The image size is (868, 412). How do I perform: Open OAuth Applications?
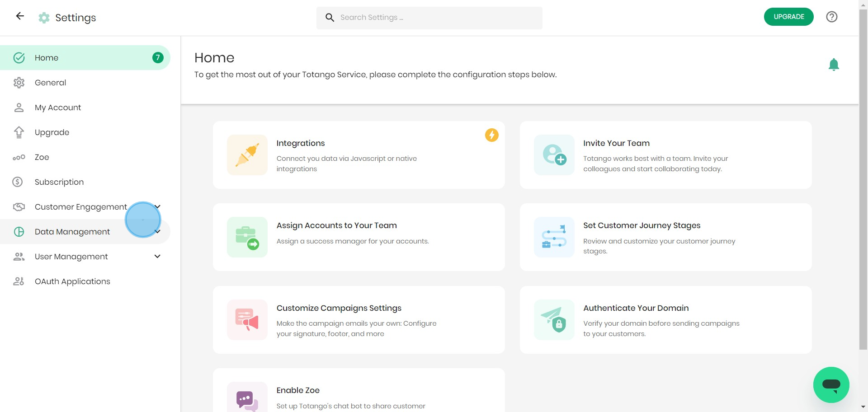(x=85, y=281)
